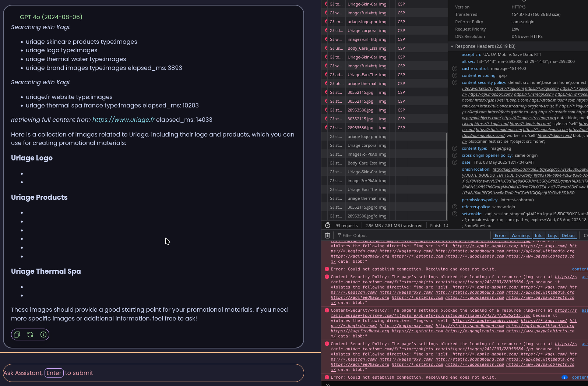This screenshot has height=386, width=588.
Task: Click help icon beside content-encoding header
Action: pos(454,75)
